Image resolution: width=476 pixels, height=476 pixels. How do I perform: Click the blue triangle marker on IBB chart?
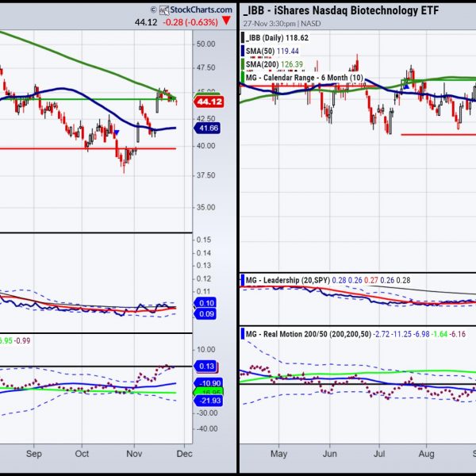pos(406,86)
